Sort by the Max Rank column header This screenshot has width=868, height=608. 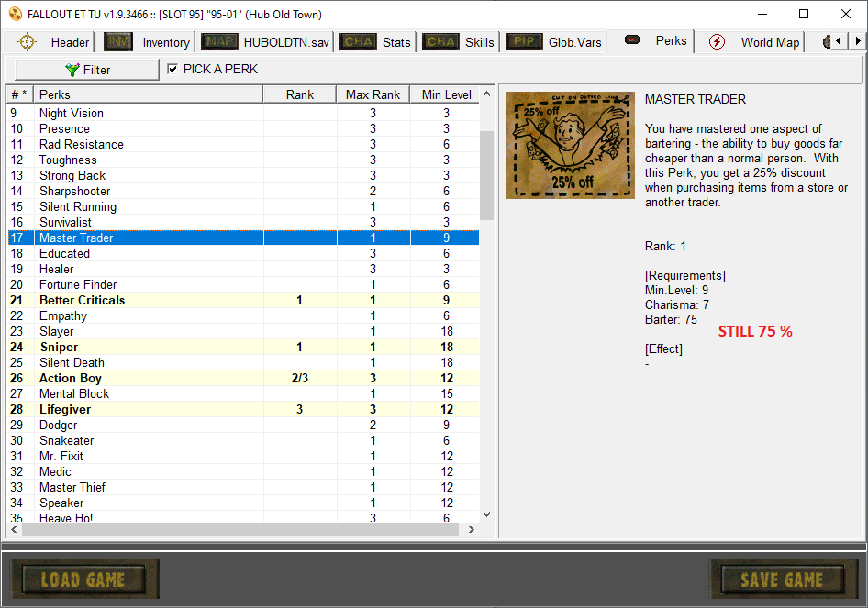373,94
